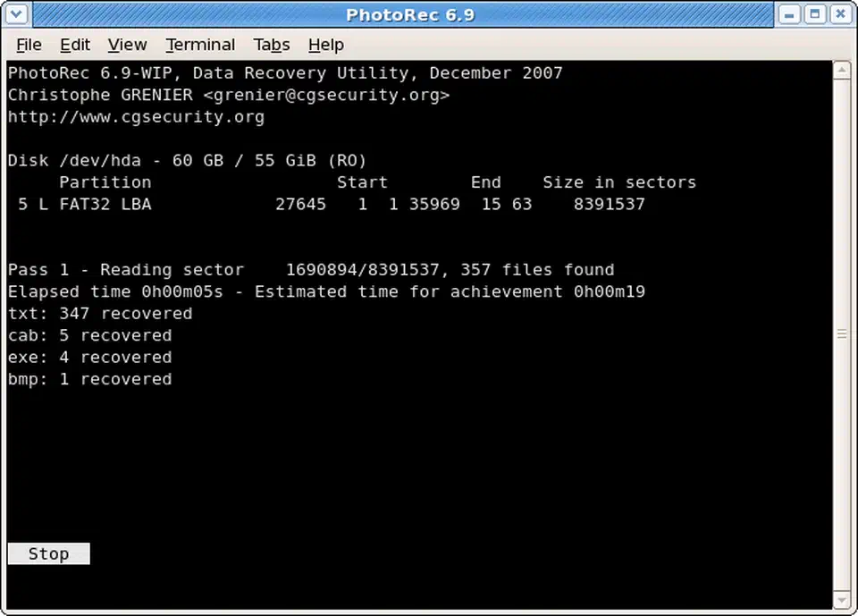Open the Edit menu
Screen dimensions: 858x616
click(75, 45)
